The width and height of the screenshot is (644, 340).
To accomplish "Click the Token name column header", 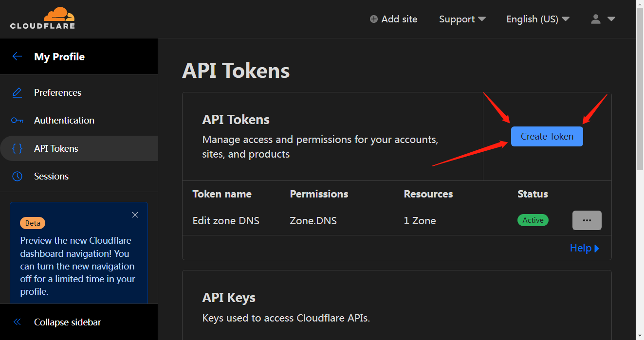I will click(x=222, y=194).
